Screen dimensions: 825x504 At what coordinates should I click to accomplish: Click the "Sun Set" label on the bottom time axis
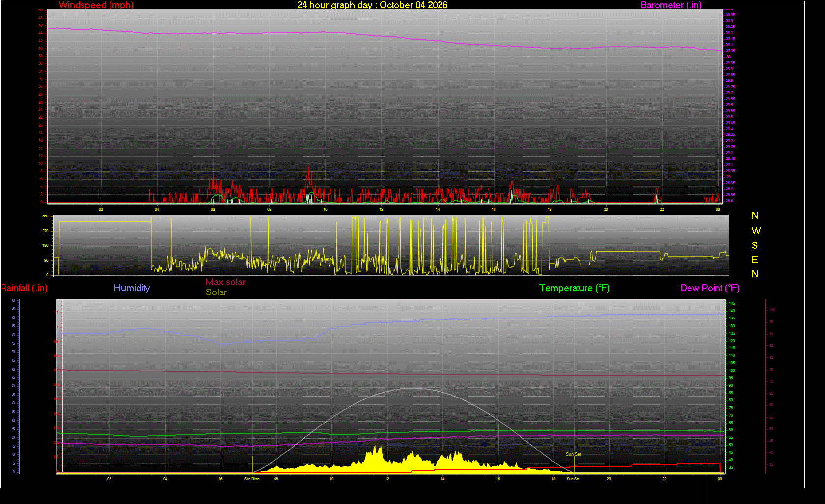pos(573,479)
